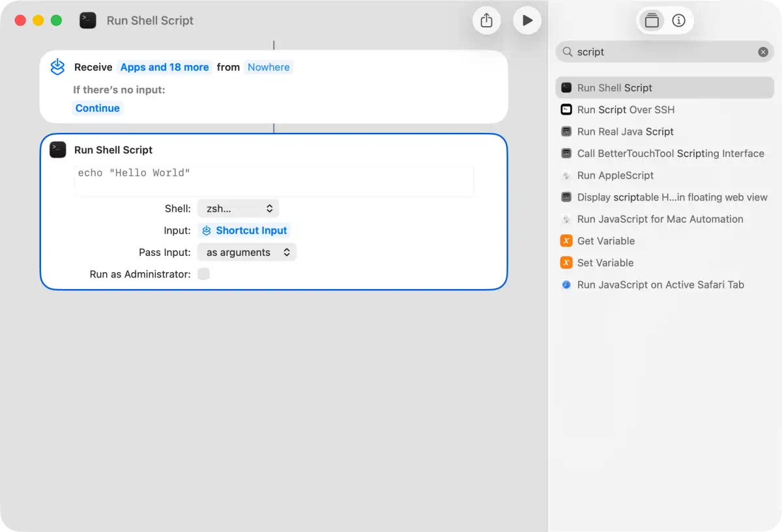
Task: Select Run Shell Script in action list
Action: pos(615,88)
